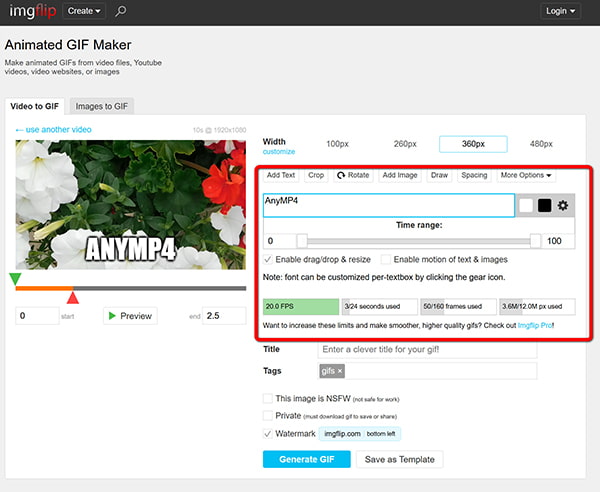
Task: Play the Preview
Action: tap(130, 316)
